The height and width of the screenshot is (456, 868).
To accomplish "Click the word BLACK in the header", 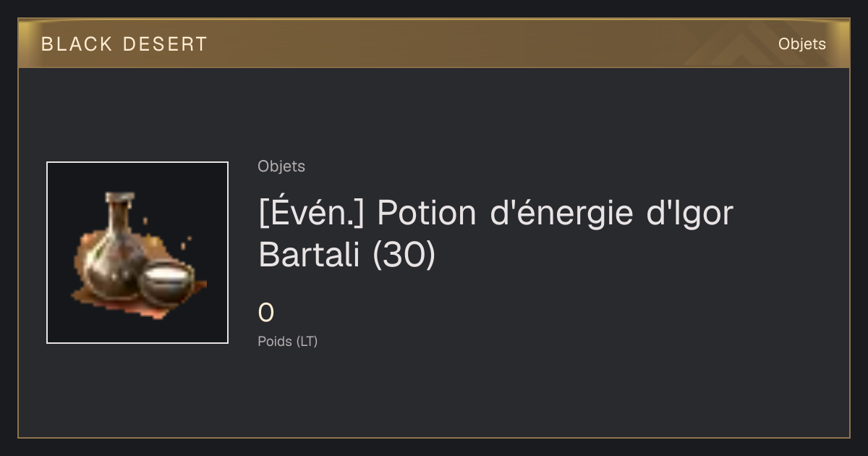I will [x=77, y=44].
